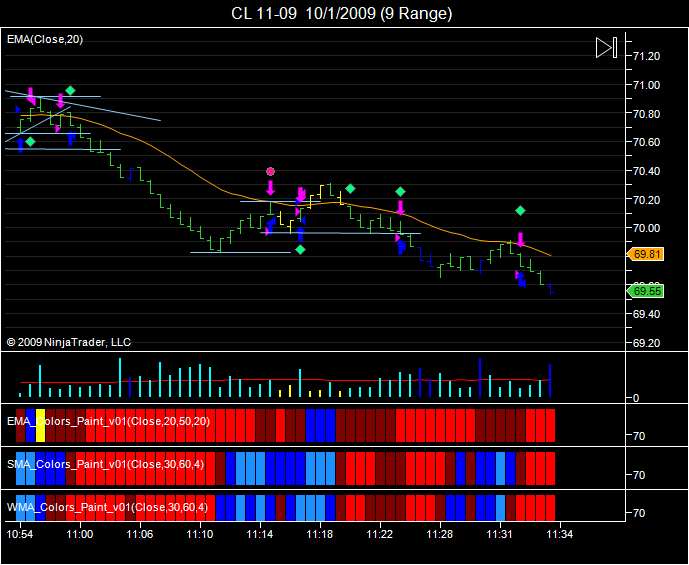Select the SMA_Colors_Paint_v01(Close,30,60,4) label
Viewport: 689px width, 565px height.
pos(105,464)
